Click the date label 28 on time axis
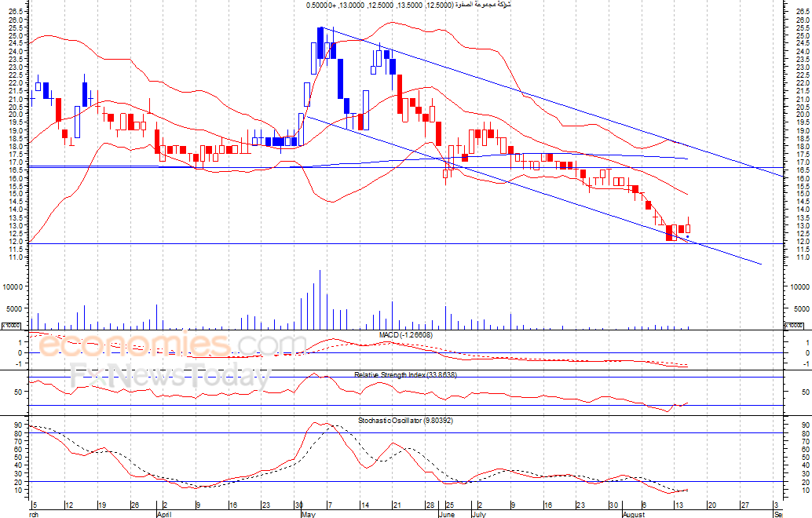This screenshot has height=518, width=812. tap(430, 505)
